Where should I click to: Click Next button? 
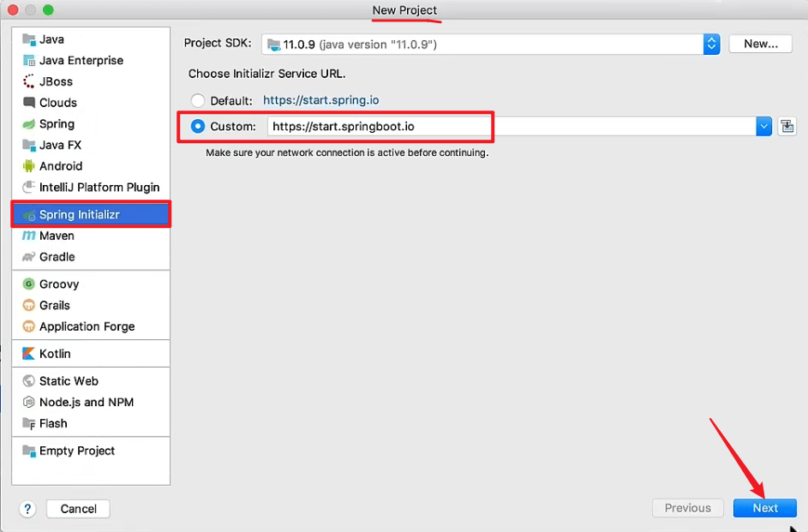(x=765, y=508)
